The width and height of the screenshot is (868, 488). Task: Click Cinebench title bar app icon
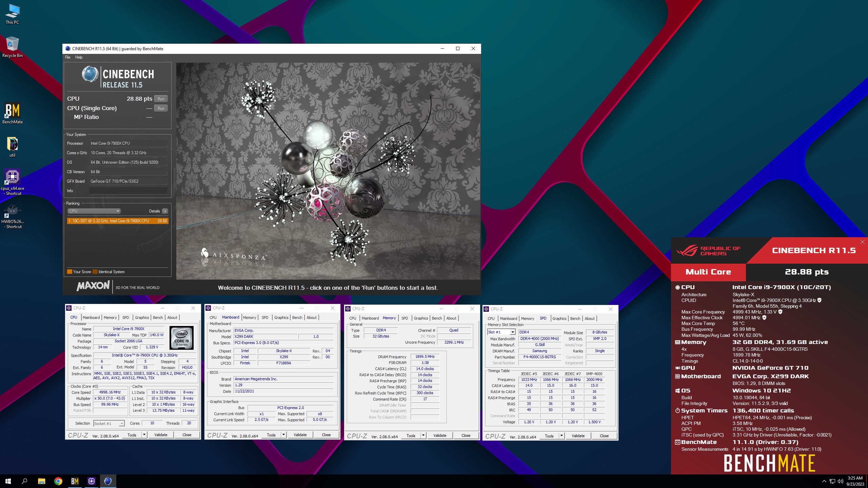(x=68, y=48)
